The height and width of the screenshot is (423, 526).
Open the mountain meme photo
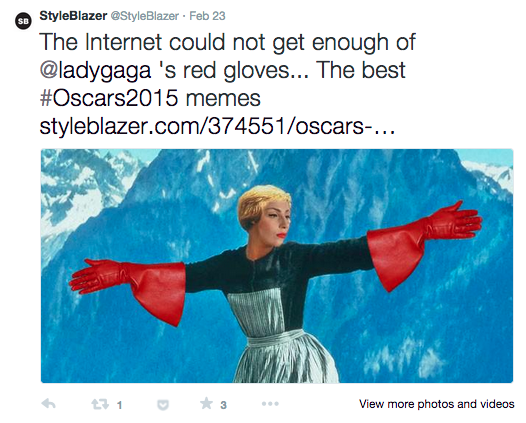(x=277, y=266)
